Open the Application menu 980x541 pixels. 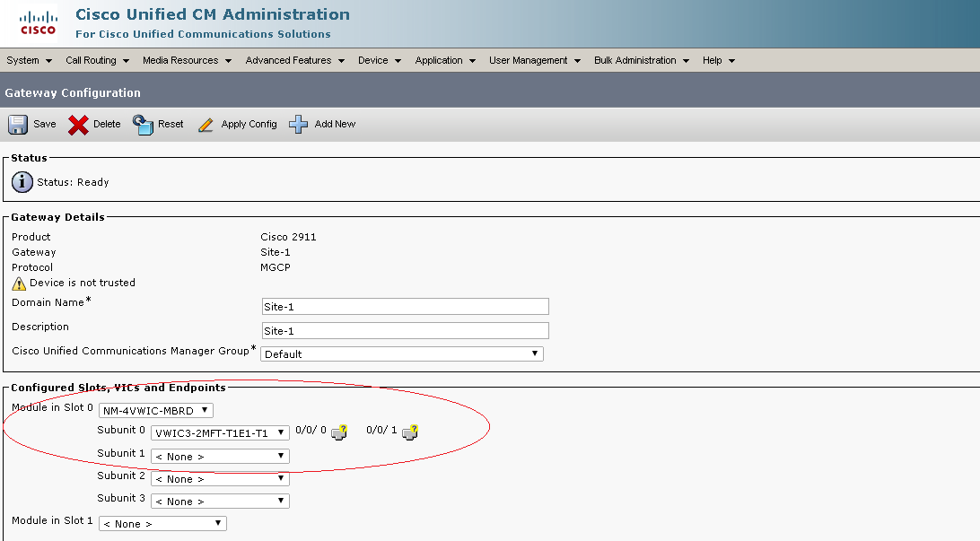click(x=445, y=61)
